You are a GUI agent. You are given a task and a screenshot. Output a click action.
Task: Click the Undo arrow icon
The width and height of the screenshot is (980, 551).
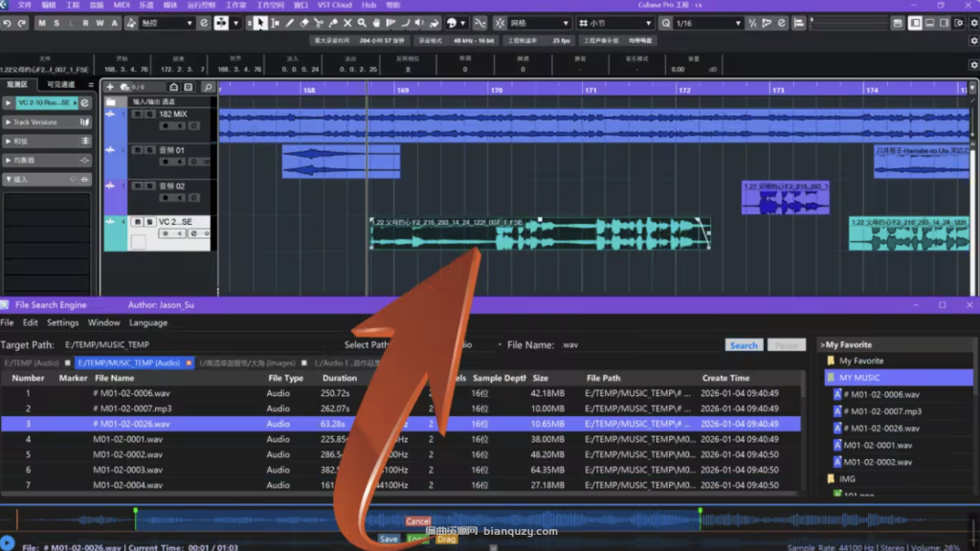(x=8, y=23)
